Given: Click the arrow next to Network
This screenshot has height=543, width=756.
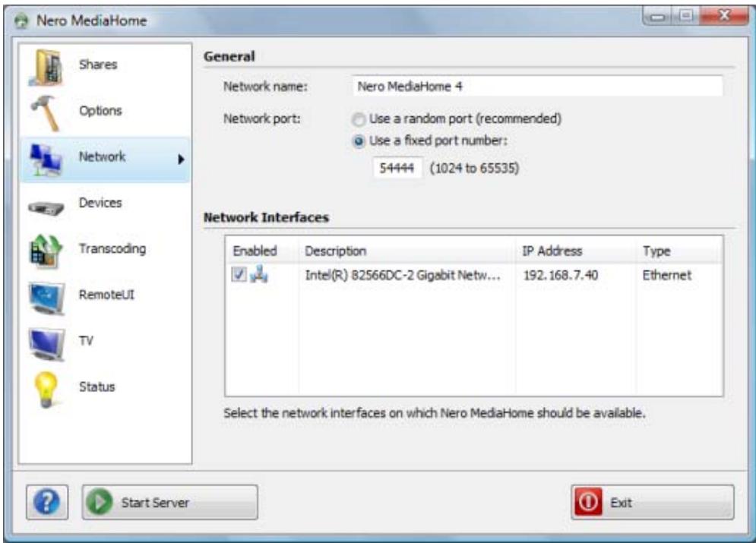Looking at the screenshot, I should pyautogui.click(x=181, y=159).
